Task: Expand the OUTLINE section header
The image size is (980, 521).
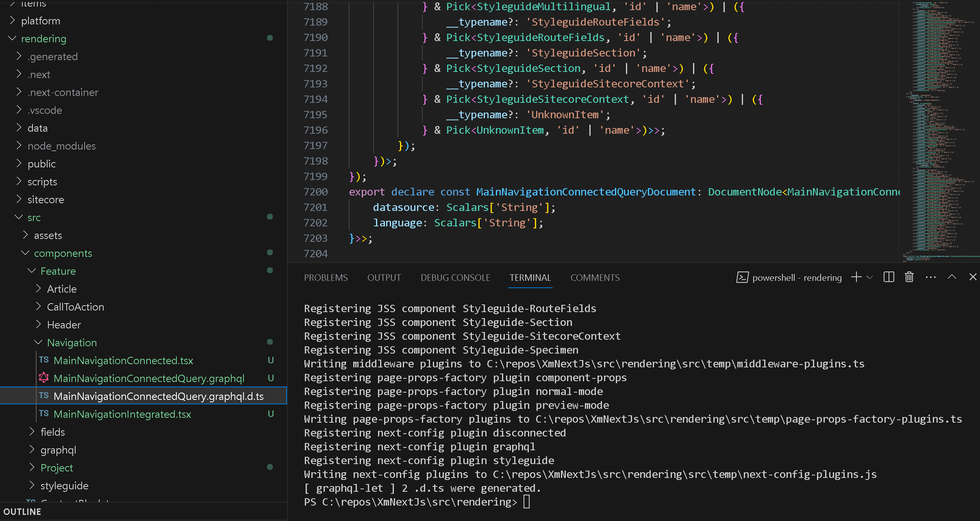Action: 22,512
